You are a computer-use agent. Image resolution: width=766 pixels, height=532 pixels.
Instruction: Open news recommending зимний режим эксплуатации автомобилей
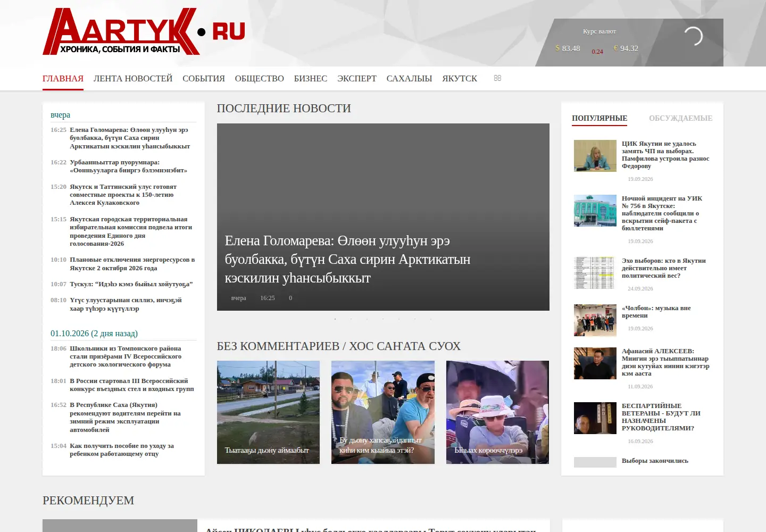pyautogui.click(x=125, y=417)
